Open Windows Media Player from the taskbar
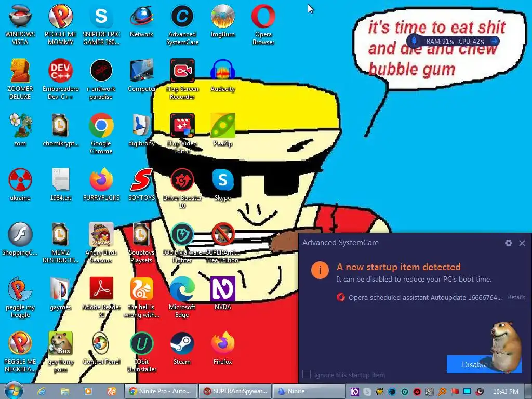532x399 pixels. [88, 391]
